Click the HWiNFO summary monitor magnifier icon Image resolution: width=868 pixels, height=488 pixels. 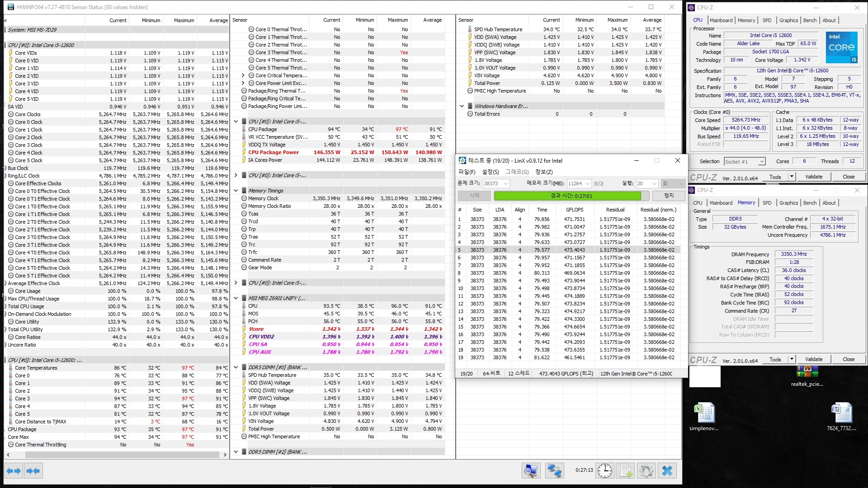[x=531, y=471]
